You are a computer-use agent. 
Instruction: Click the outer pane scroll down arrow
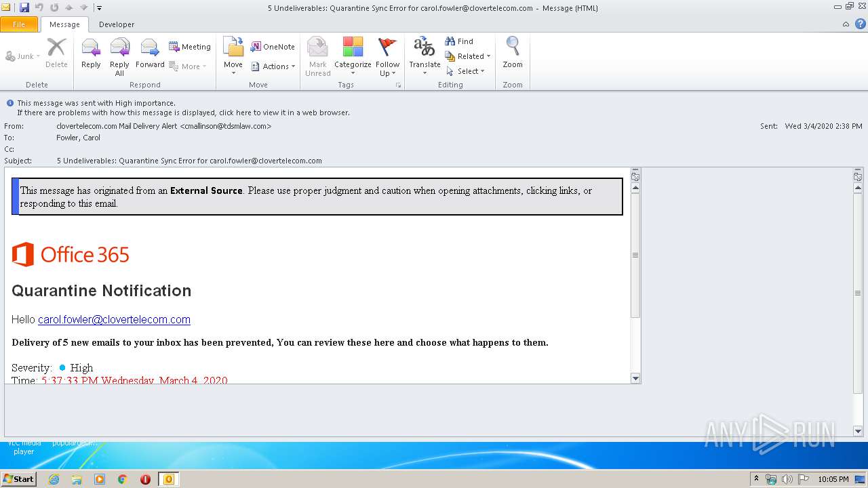(858, 431)
